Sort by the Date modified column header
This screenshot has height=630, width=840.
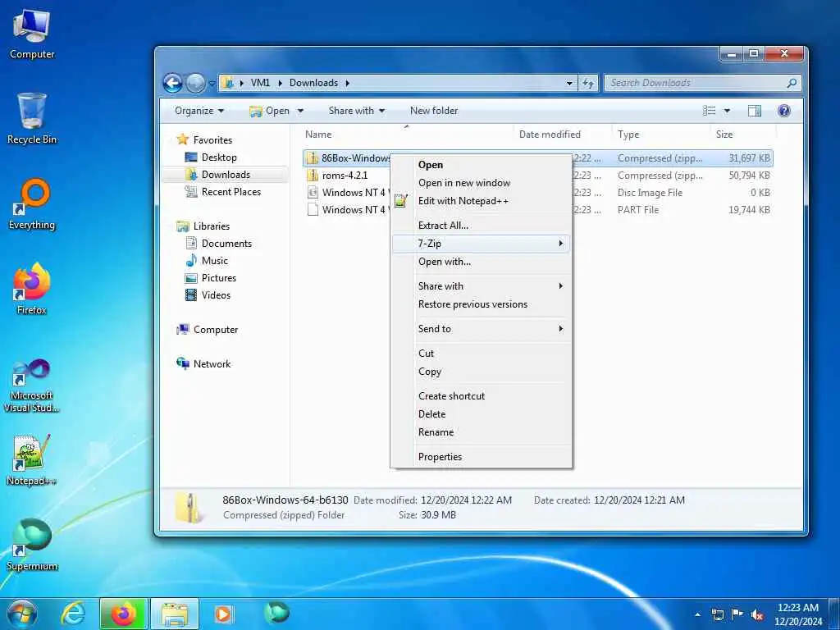pyautogui.click(x=550, y=135)
